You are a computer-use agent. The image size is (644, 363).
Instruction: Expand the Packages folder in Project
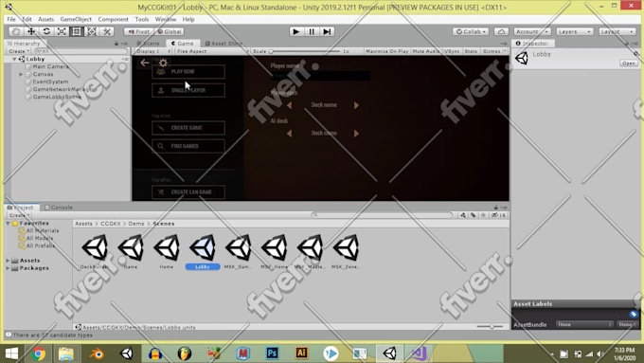8,268
